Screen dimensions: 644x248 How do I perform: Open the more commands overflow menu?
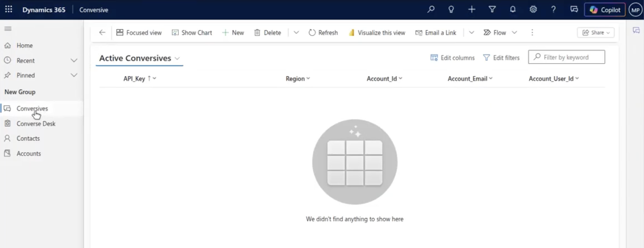click(x=532, y=33)
